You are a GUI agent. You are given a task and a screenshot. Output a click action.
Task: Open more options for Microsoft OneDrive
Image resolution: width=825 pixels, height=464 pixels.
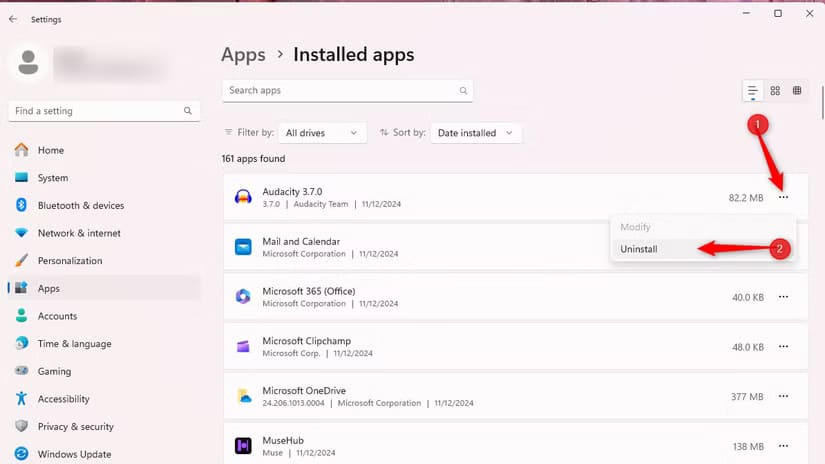point(783,396)
